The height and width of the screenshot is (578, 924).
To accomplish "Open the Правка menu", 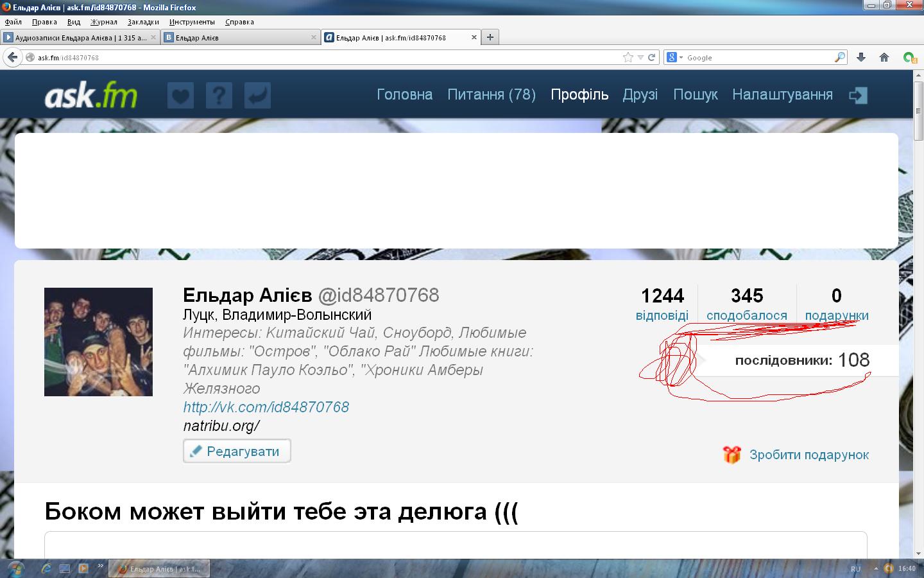I will (x=44, y=22).
